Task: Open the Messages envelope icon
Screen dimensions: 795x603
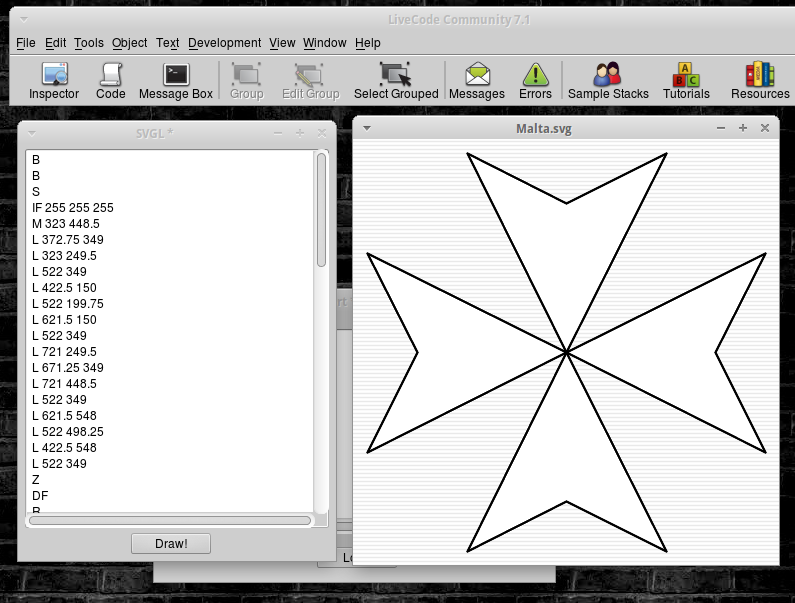Action: [x=477, y=80]
